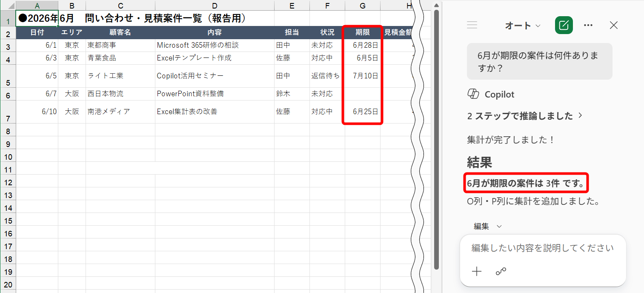This screenshot has height=293, width=644.
Task: Click the cell 'Excelテンプレート作成'
Action: [215, 58]
